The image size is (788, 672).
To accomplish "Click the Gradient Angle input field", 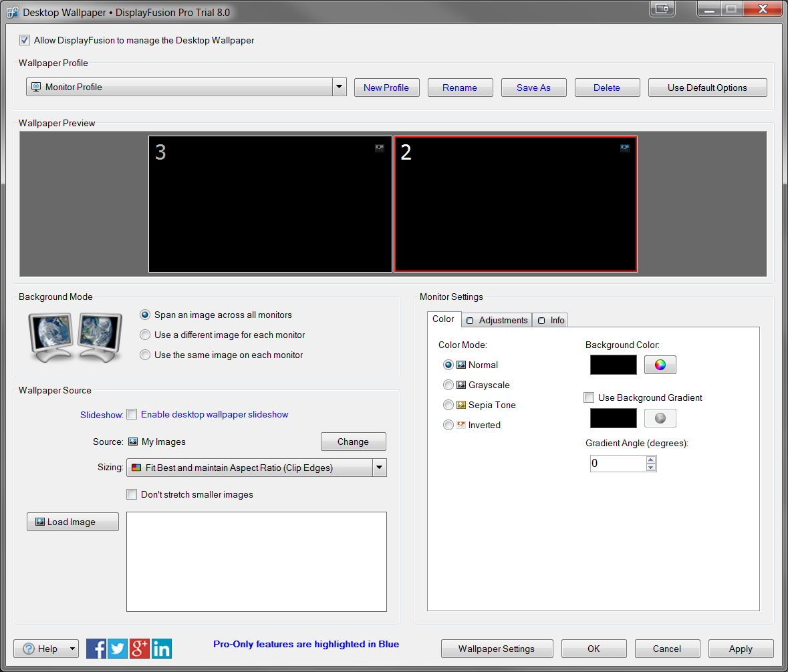I will pyautogui.click(x=618, y=464).
